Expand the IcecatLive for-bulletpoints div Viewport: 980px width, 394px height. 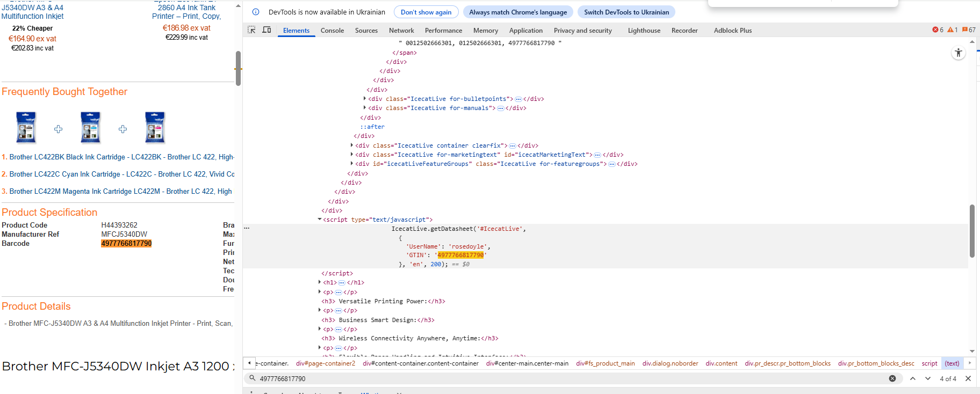point(365,99)
